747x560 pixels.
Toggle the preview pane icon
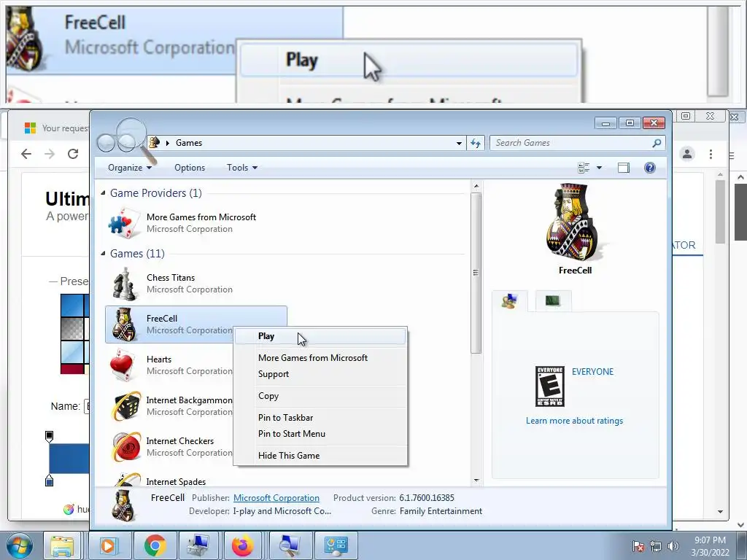(623, 168)
